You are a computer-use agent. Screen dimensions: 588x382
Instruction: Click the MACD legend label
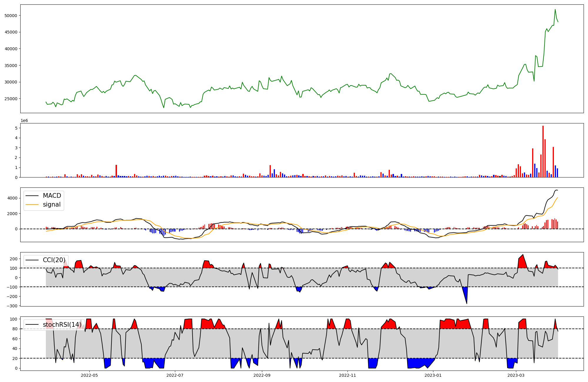pyautogui.click(x=52, y=196)
